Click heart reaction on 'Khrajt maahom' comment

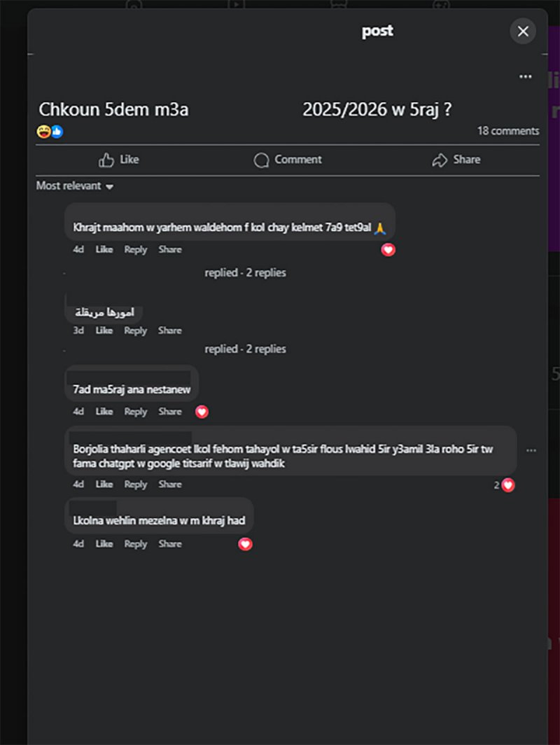click(388, 250)
